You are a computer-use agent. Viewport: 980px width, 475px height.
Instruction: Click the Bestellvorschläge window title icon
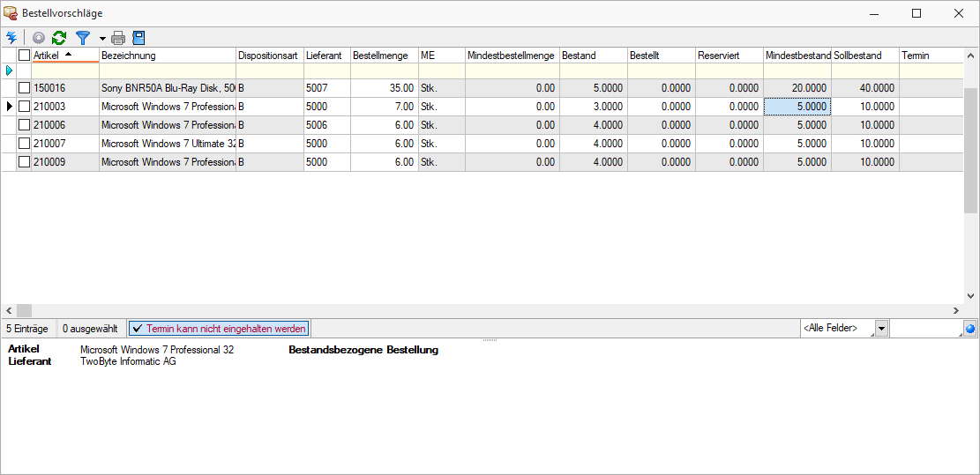[11, 13]
